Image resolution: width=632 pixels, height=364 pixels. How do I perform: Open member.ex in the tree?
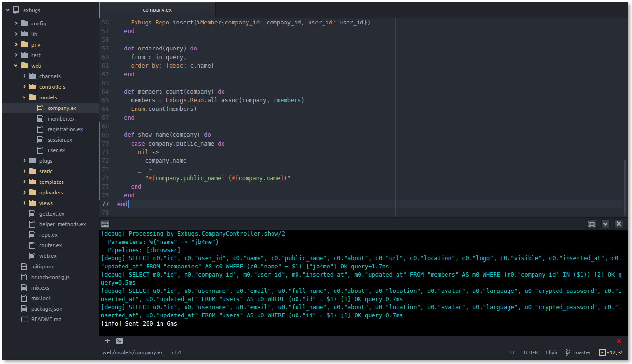(61, 119)
